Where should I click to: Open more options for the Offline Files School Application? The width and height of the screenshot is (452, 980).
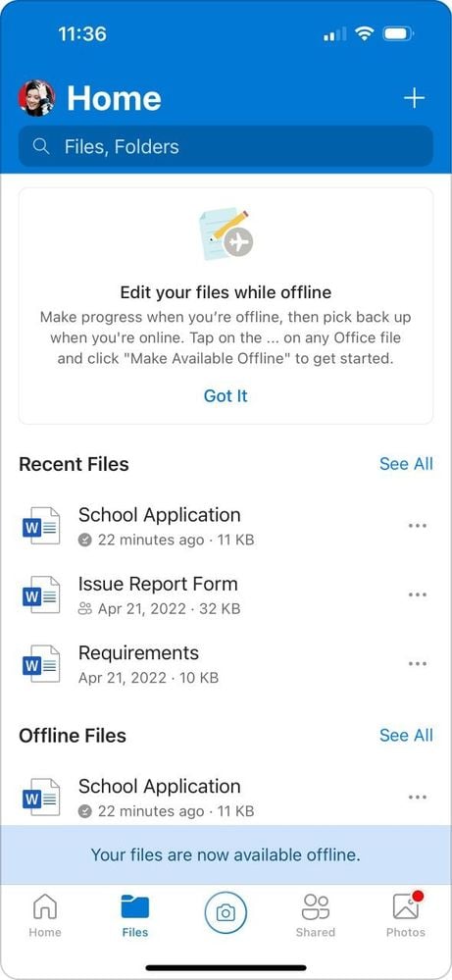point(417,797)
